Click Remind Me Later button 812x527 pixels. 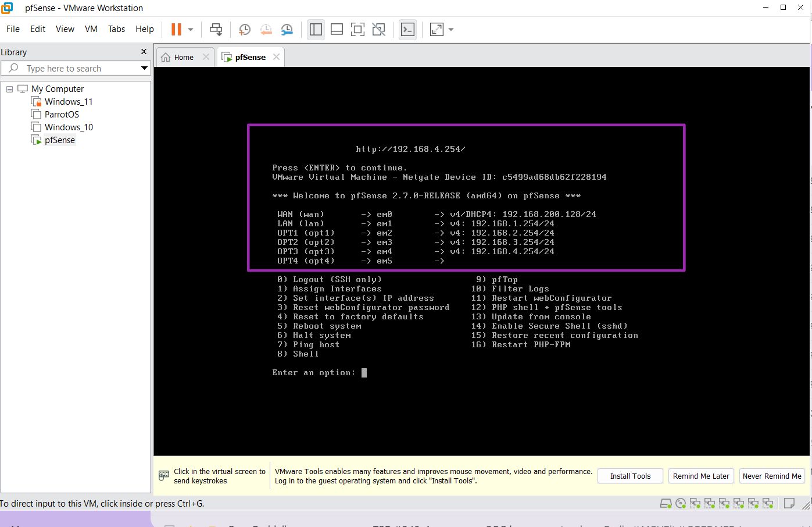[701, 476]
